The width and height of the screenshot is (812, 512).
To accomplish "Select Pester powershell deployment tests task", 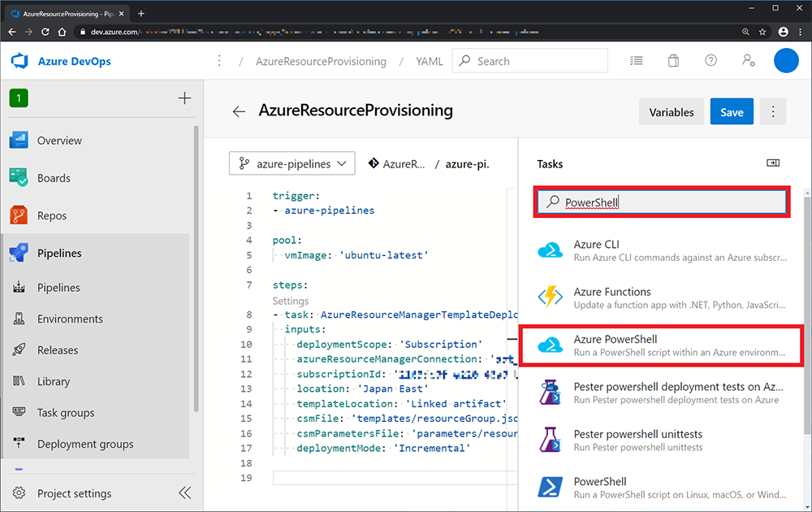I will point(662,393).
